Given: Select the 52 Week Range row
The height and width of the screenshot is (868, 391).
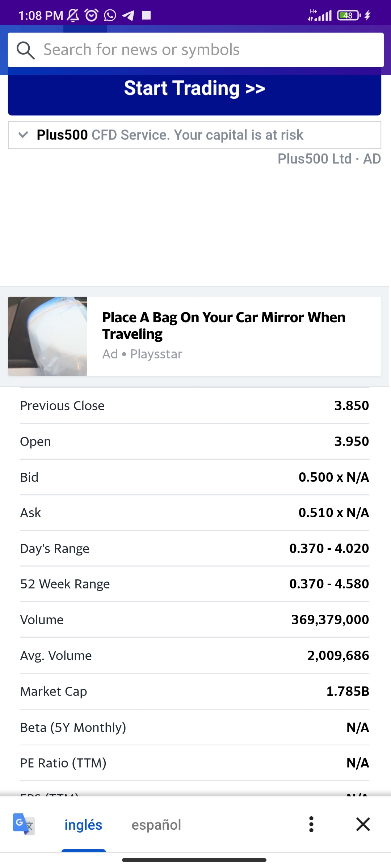Looking at the screenshot, I should point(194,584).
